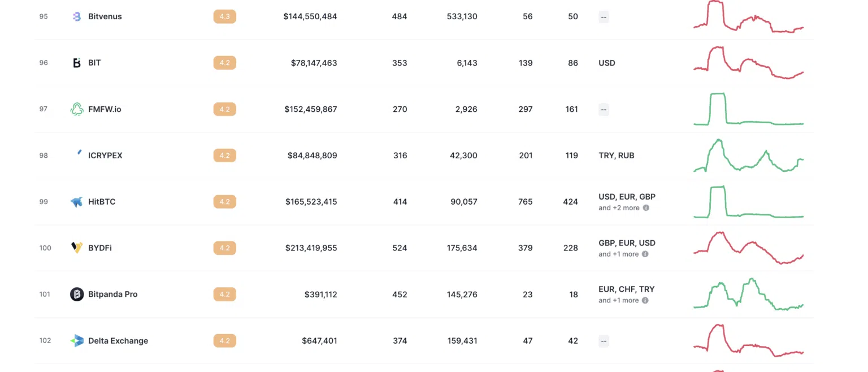Click the FMFW.io logo icon

click(77, 109)
